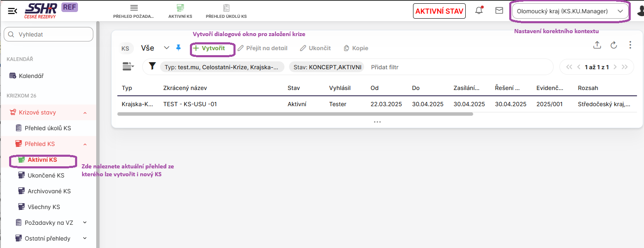Viewport: 644px width, 248px height.
Task: Click the AKTIVNÍ STAV button
Action: [x=439, y=11]
